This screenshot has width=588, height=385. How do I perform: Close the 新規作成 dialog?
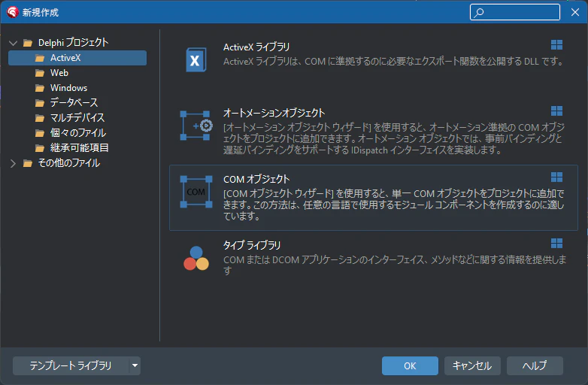click(575, 12)
